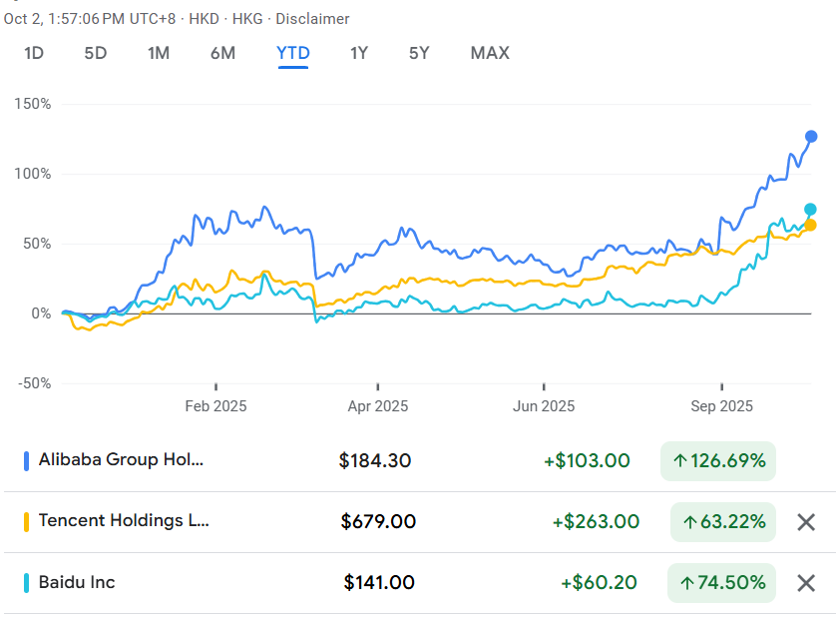Click the cyan Baidu color marker
Viewport: 840px width, 618px height.
pyautogui.click(x=26, y=583)
